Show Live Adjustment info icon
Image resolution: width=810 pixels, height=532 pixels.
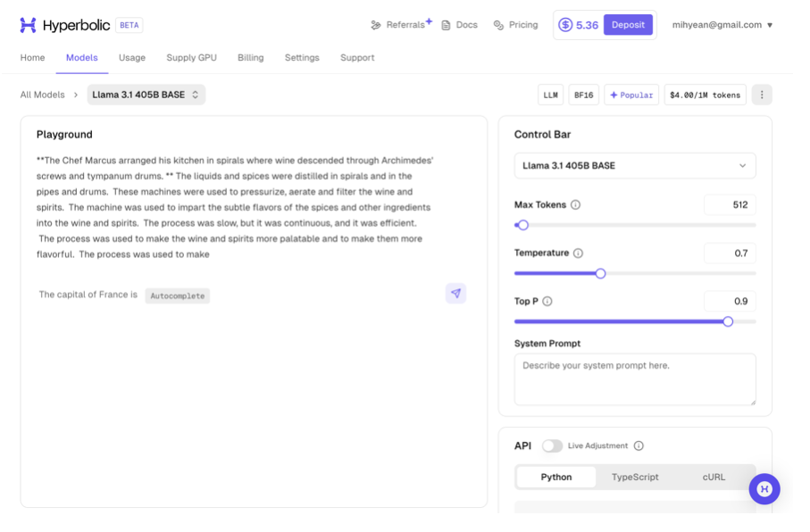(x=639, y=445)
